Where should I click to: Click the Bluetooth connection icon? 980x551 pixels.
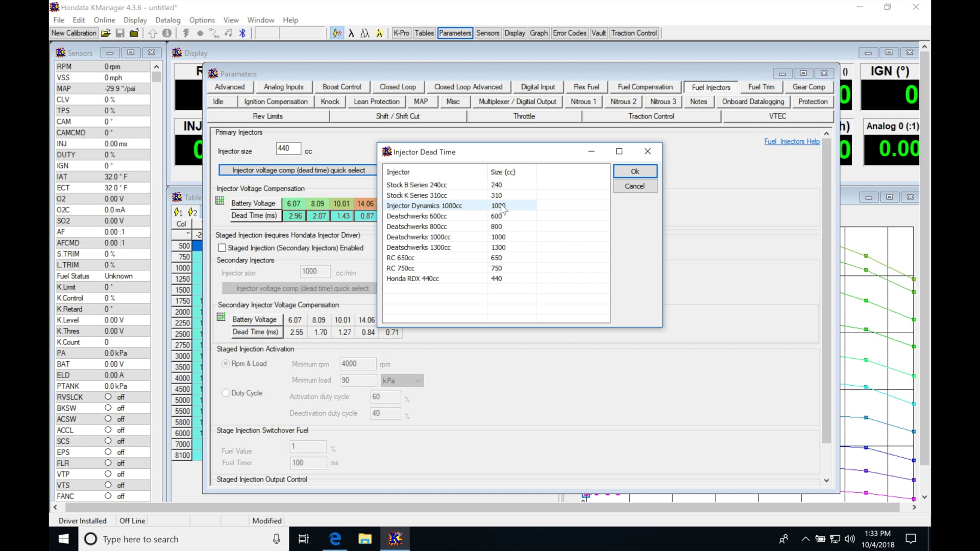pyautogui.click(x=243, y=33)
